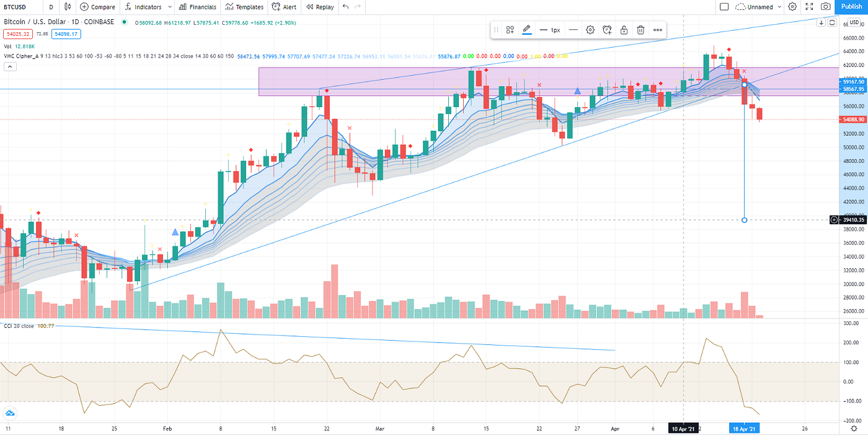Click the Unnamed layout cloud icon

coord(740,7)
